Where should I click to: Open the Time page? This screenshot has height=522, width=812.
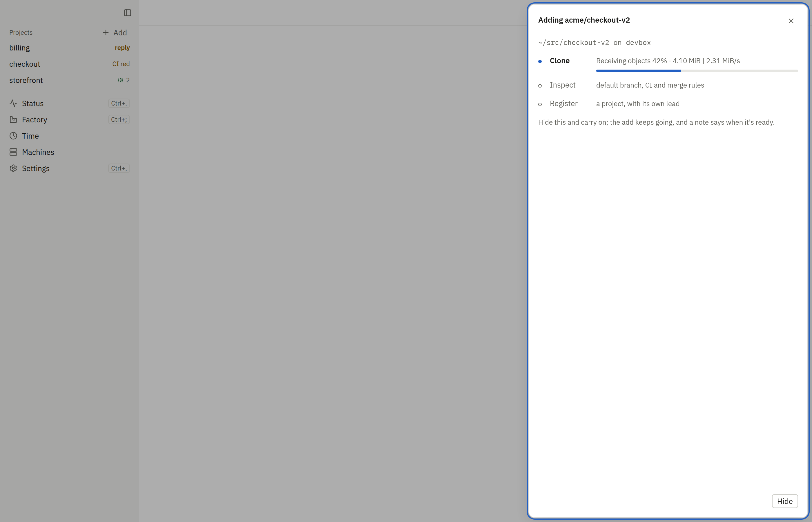(x=70, y=136)
